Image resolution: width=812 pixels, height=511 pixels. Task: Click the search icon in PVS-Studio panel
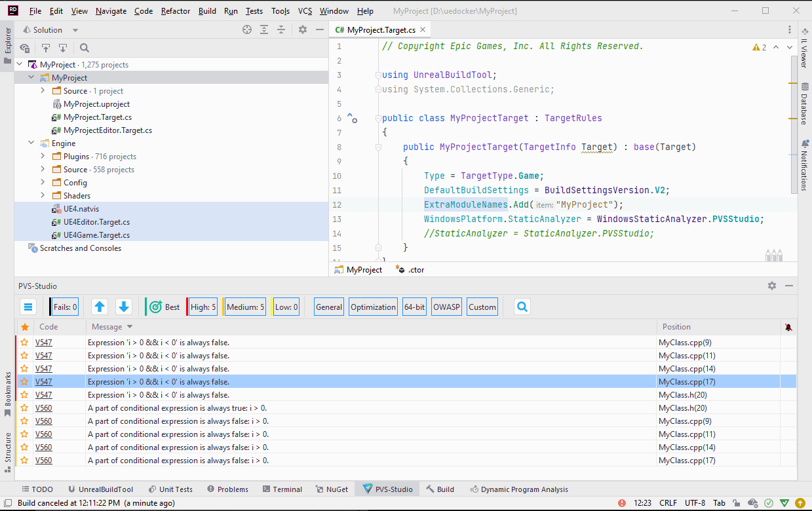click(520, 306)
